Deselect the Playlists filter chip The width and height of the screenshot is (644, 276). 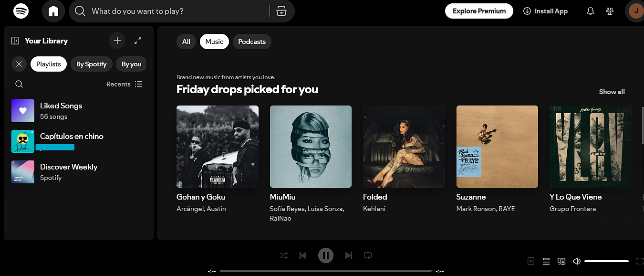[48, 64]
